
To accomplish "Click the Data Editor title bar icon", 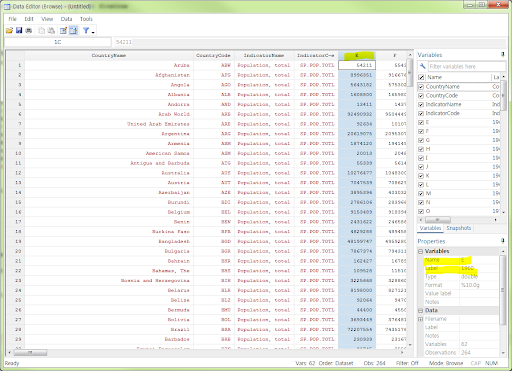I will [7, 6].
